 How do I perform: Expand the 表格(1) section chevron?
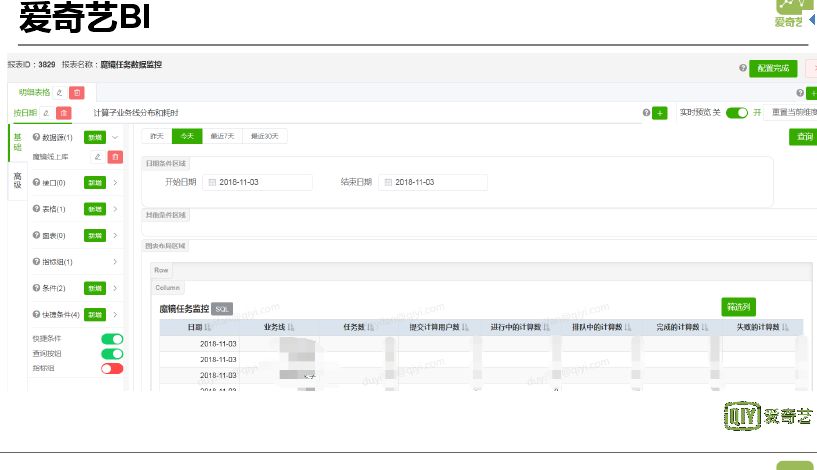(x=115, y=209)
